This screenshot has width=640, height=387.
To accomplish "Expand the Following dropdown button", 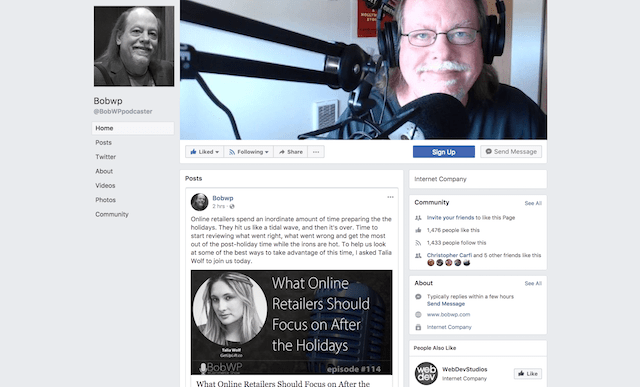I will pos(249,152).
